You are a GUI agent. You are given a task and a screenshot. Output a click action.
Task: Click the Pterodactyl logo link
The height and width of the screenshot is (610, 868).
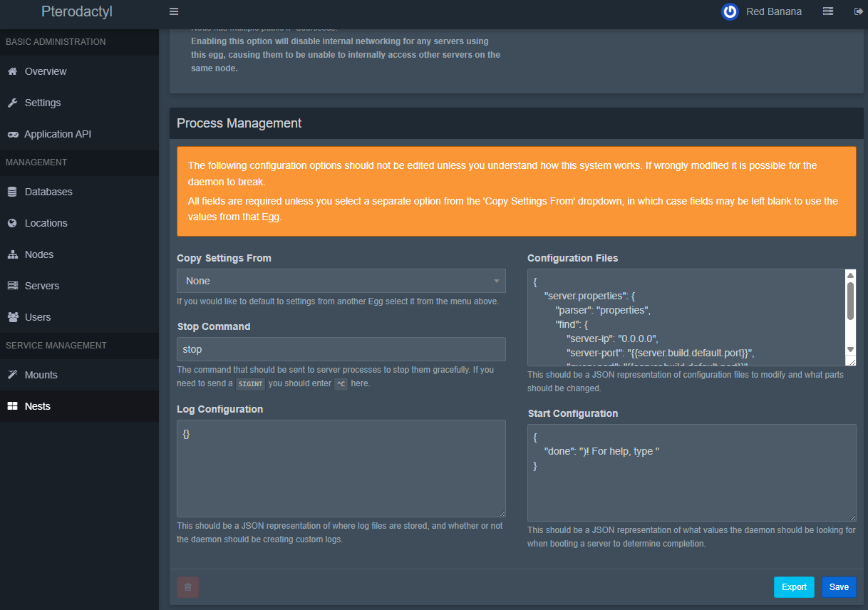pos(77,11)
